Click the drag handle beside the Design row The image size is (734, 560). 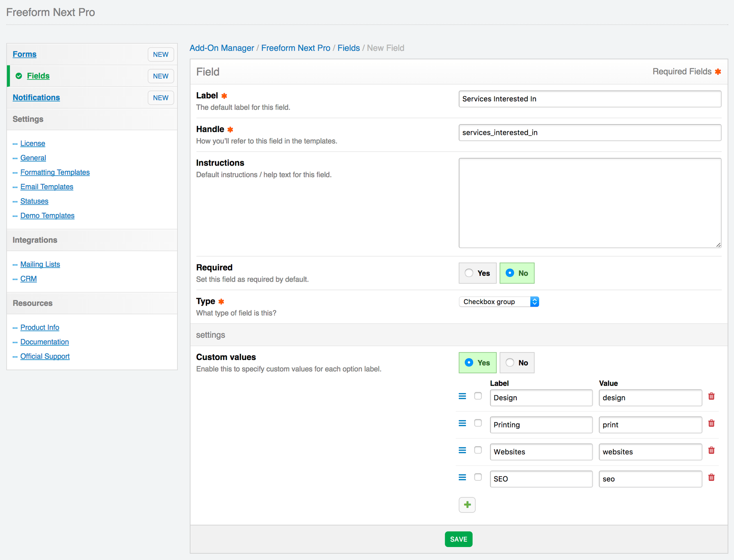click(462, 396)
